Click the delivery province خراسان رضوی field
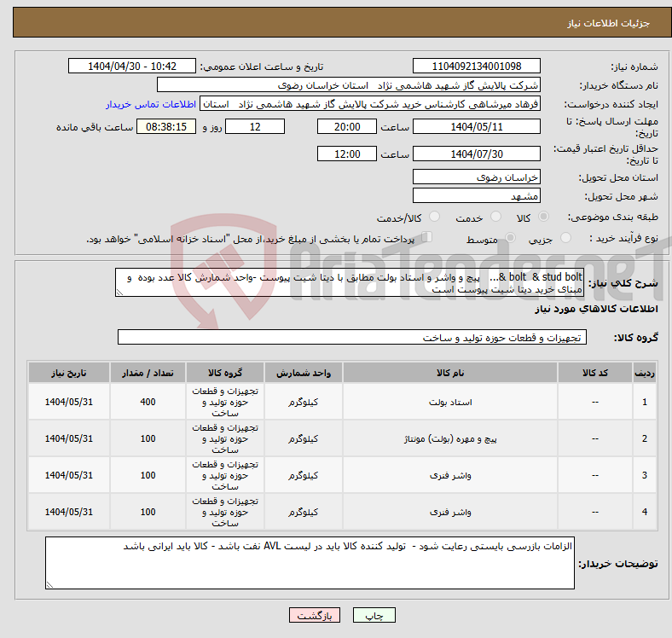The image size is (672, 638). click(x=476, y=177)
